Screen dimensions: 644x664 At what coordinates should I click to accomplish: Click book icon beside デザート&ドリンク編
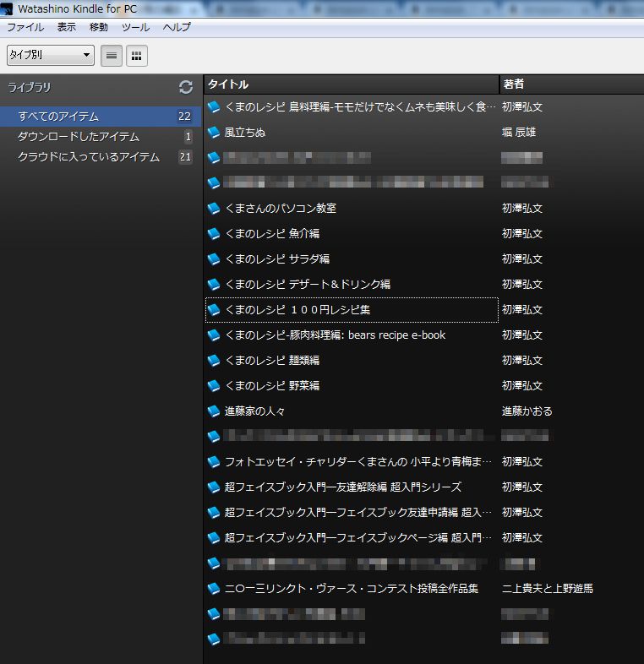click(214, 284)
